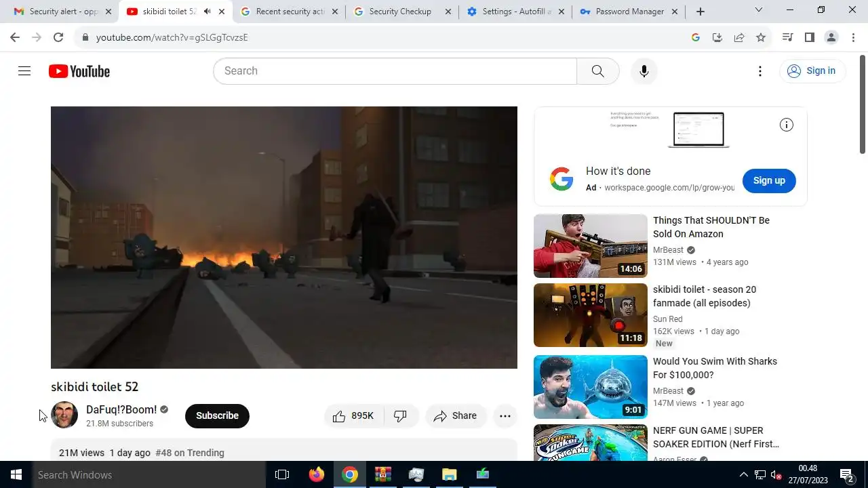Open File Explorer from taskbar
Viewport: 868px width, 488px height.
450,474
